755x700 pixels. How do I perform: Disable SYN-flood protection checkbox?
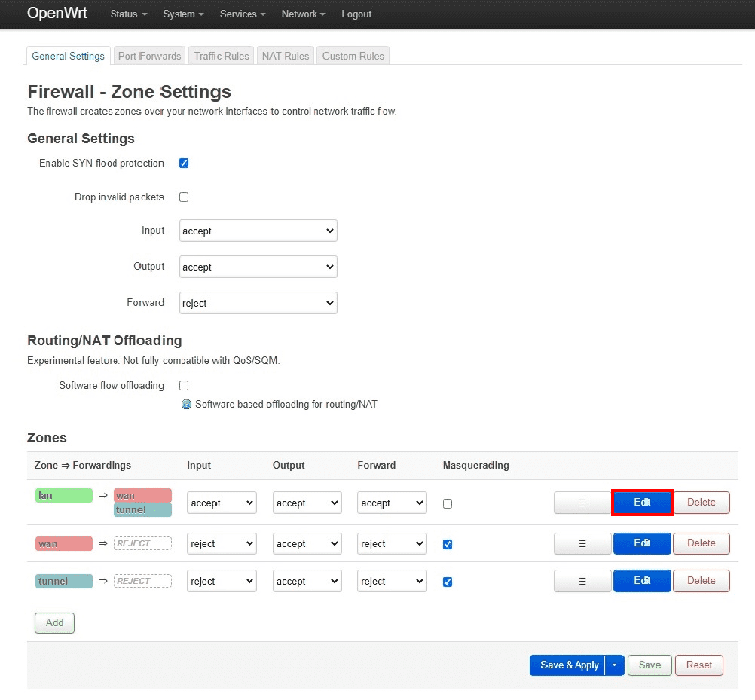tap(184, 164)
